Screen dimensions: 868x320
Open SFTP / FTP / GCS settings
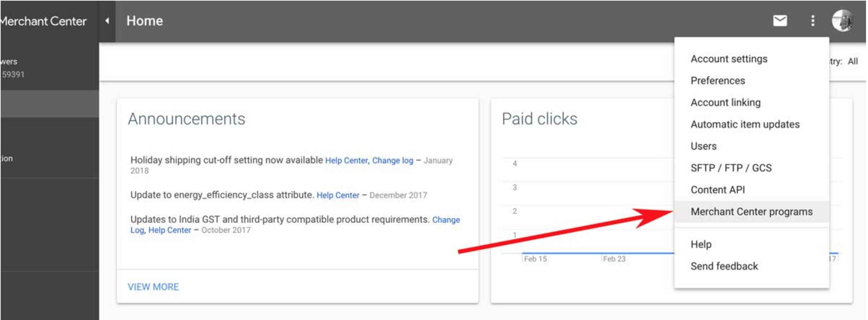751,168
